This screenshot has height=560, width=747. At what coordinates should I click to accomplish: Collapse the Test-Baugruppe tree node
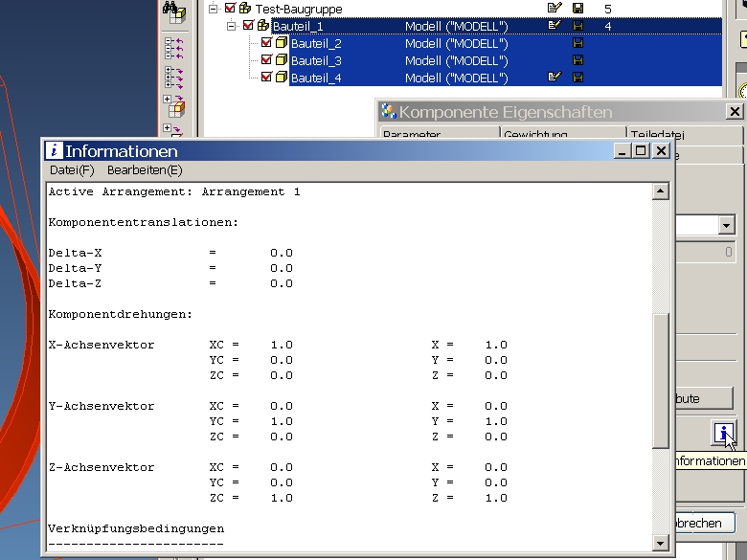(213, 9)
